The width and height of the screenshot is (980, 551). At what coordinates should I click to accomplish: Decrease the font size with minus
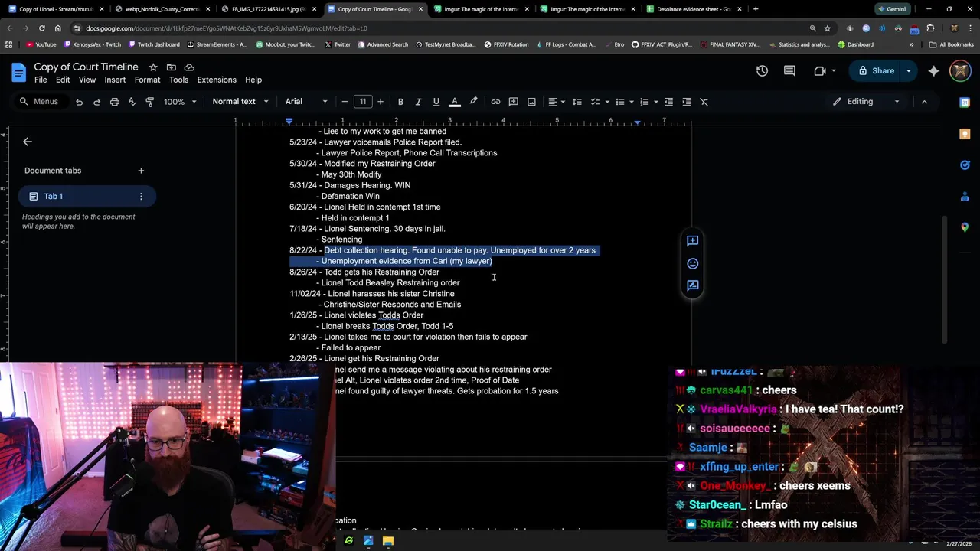point(345,102)
